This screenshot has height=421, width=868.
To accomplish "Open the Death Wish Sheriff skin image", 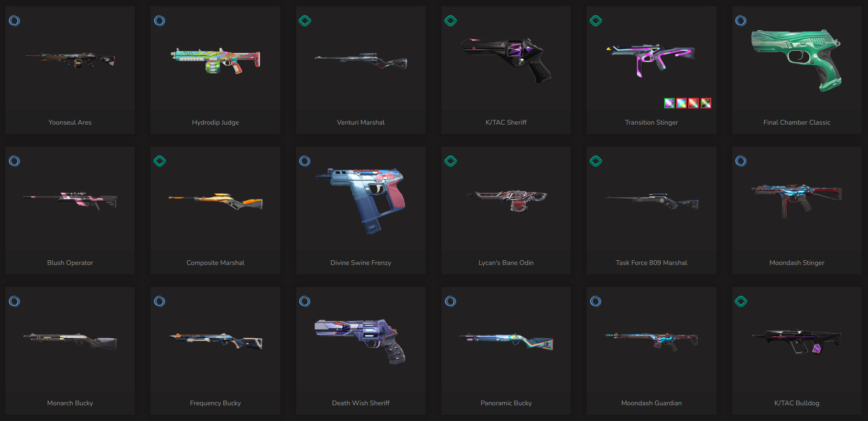I will coord(361,341).
